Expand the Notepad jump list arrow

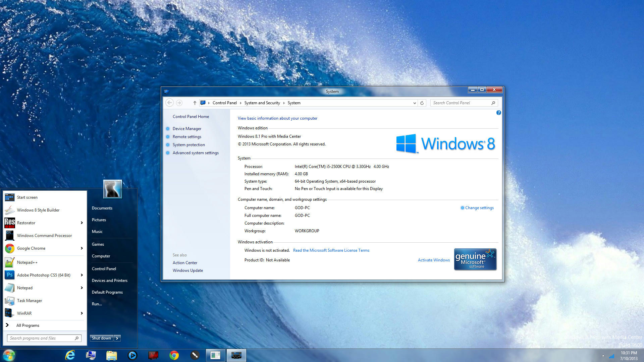click(82, 288)
